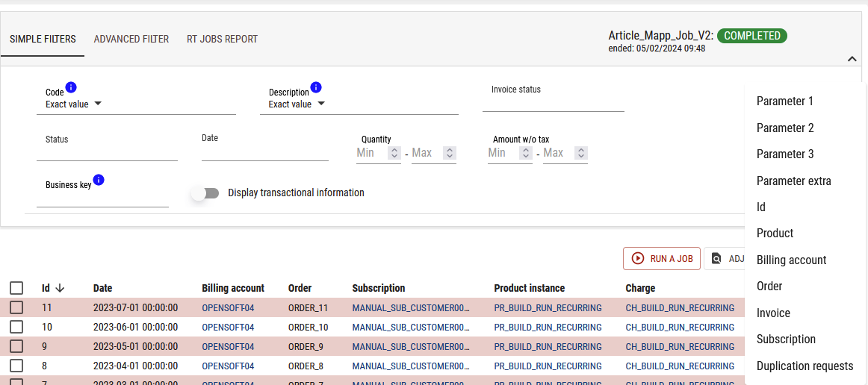The image size is (868, 385).
Task: Select Parameter extra menu entry
Action: 806,181
